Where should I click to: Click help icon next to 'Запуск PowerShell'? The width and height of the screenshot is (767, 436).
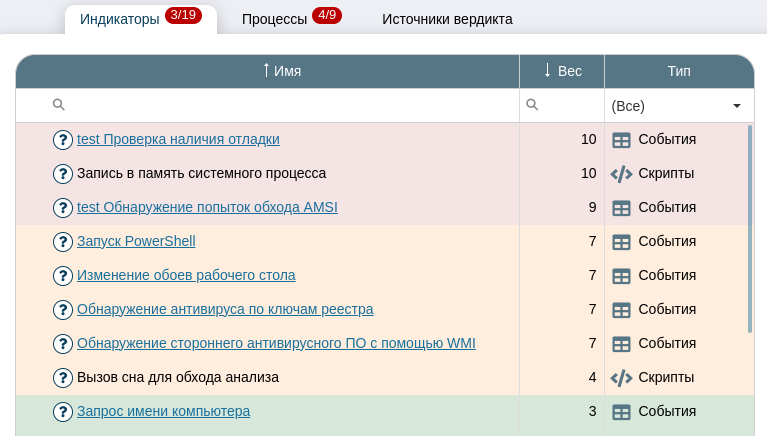click(63, 242)
